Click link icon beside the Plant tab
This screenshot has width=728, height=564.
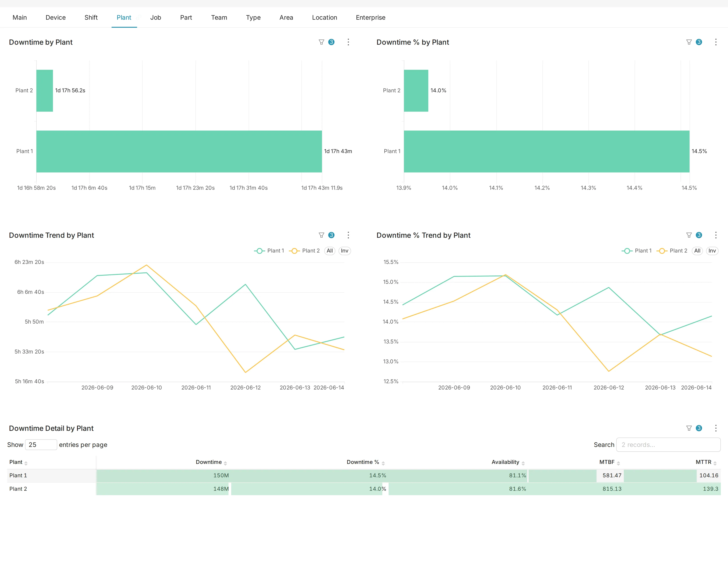138,18
